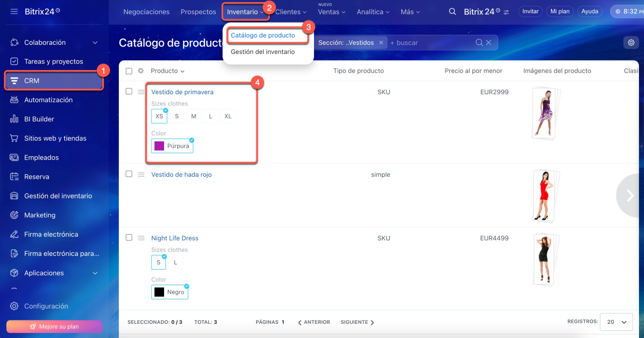
Task: Open the search magnifier in top bar
Action: tap(452, 12)
